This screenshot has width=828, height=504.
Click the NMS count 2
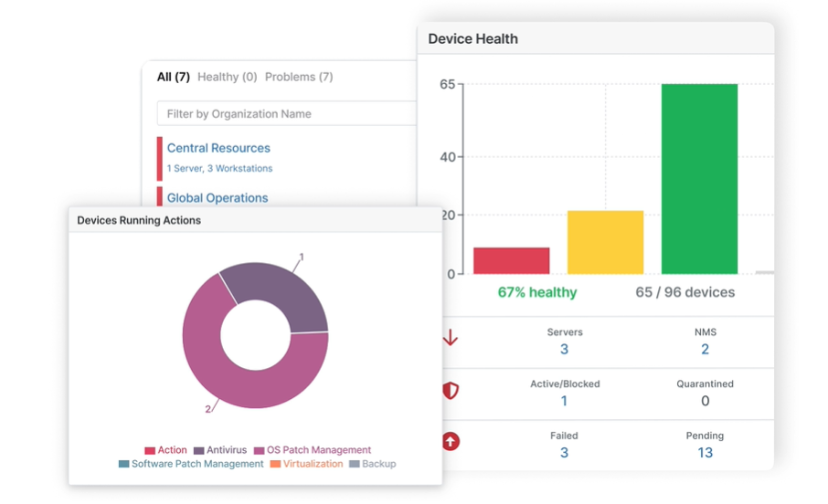(x=705, y=349)
